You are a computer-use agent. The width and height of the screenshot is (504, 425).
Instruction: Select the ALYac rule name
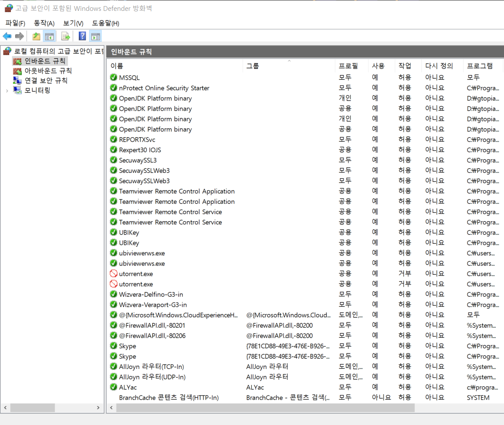[127, 387]
